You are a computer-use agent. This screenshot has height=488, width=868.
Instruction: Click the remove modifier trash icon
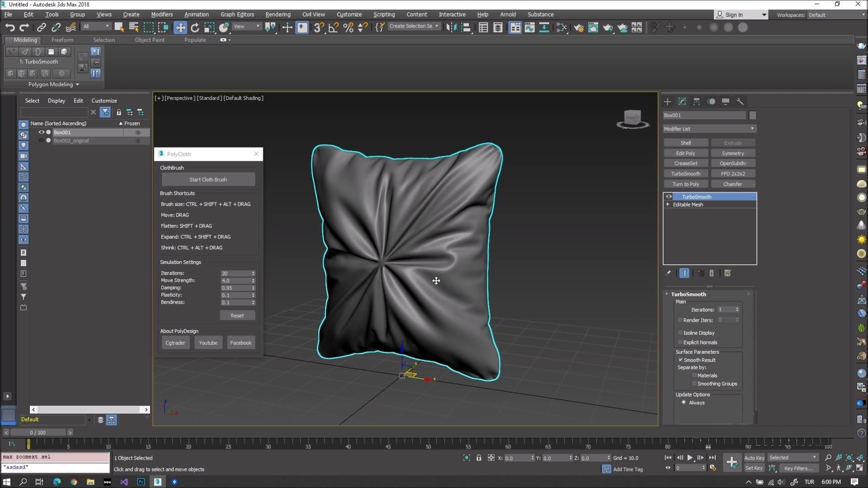pyautogui.click(x=711, y=273)
